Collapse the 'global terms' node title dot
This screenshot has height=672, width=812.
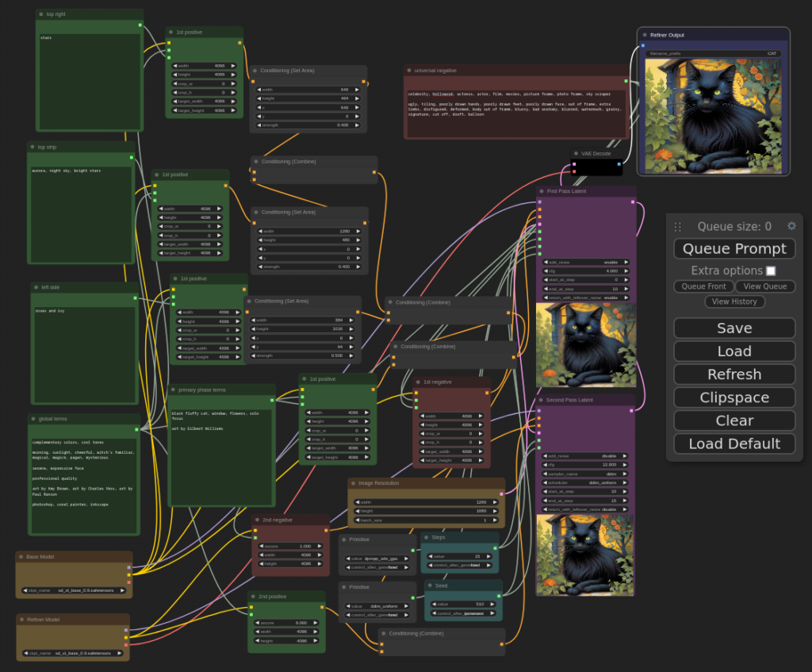tap(33, 419)
